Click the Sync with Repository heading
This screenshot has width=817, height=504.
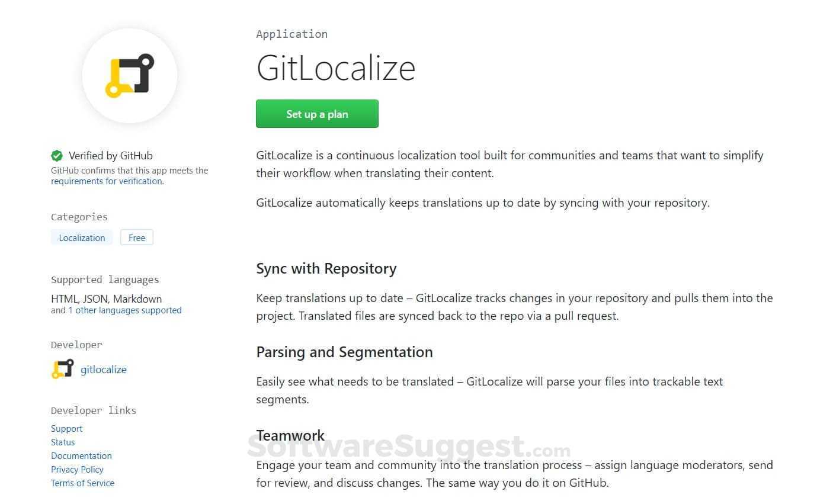click(x=326, y=269)
